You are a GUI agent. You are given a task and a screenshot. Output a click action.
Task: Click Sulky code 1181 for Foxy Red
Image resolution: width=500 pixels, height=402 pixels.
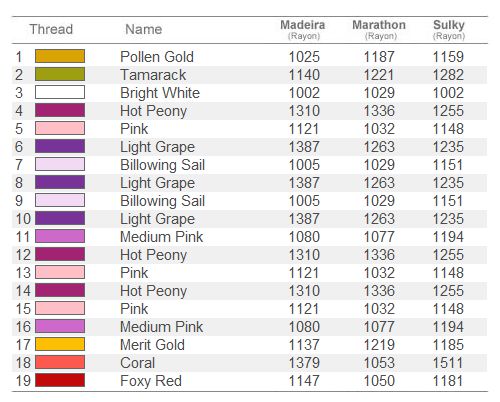click(x=448, y=381)
